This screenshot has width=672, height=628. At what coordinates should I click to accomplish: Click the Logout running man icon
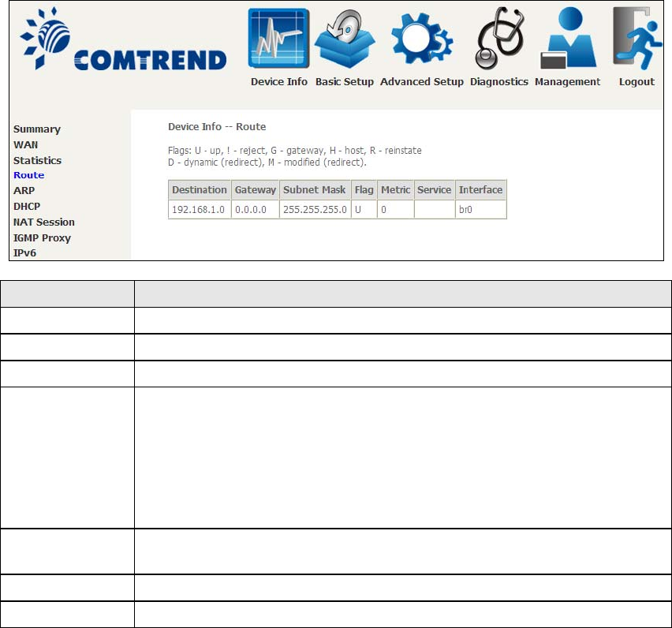point(637,38)
